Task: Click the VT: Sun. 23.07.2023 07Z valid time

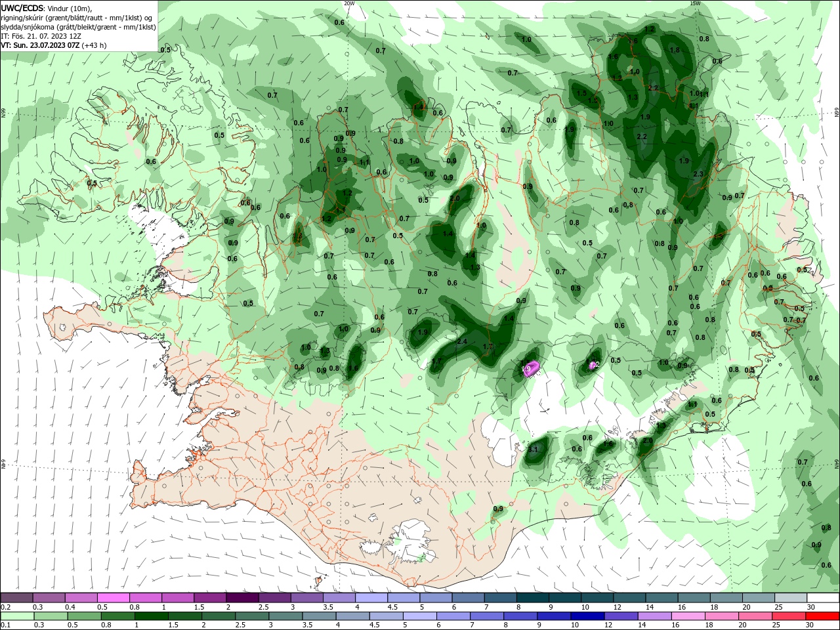Action: tap(40, 45)
